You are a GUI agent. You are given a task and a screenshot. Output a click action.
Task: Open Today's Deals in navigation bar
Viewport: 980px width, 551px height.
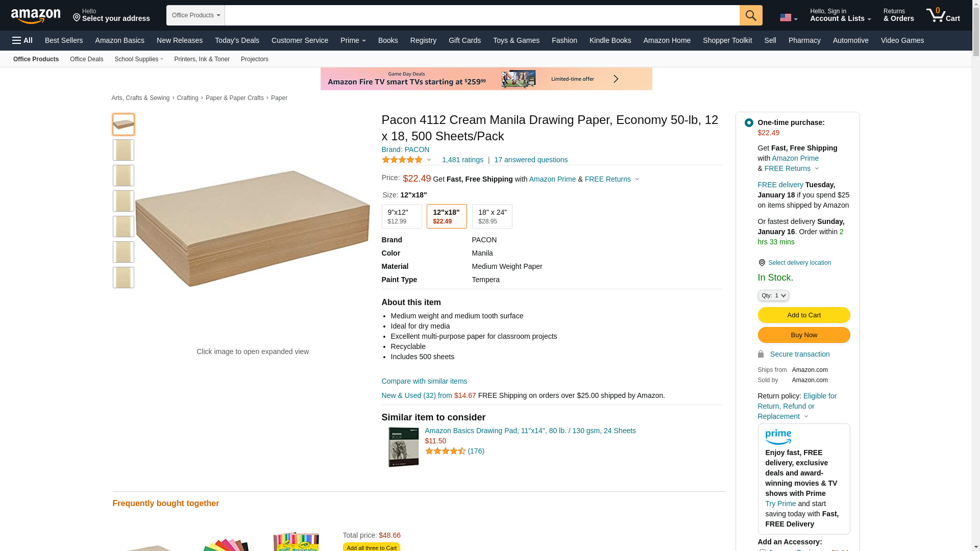click(x=237, y=40)
